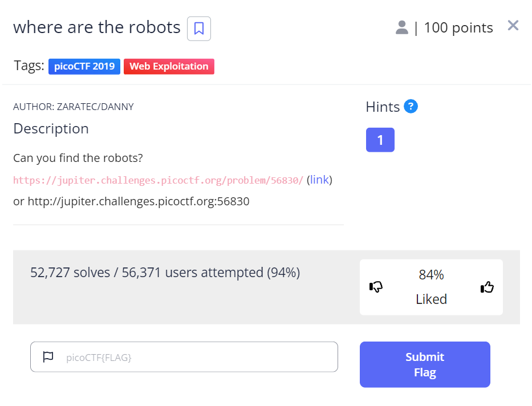Click the '100 points' label

[458, 27]
